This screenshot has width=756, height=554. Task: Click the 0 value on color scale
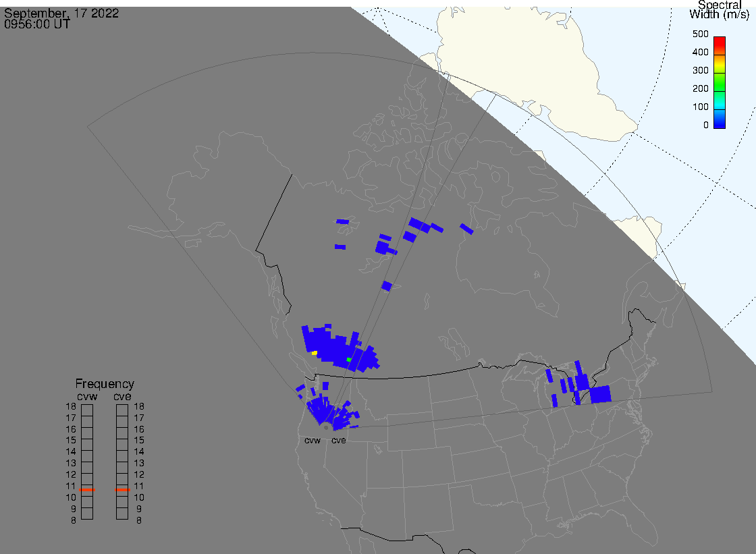706,126
